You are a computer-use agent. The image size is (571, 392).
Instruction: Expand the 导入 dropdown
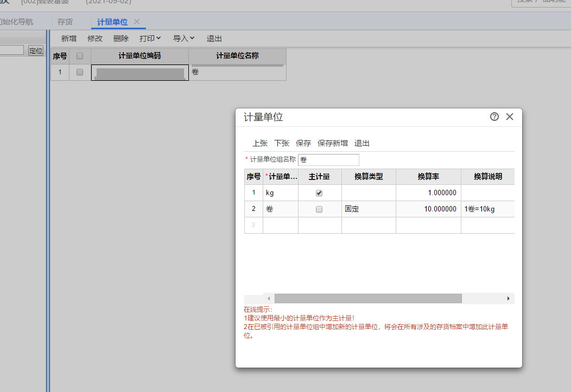tap(183, 38)
